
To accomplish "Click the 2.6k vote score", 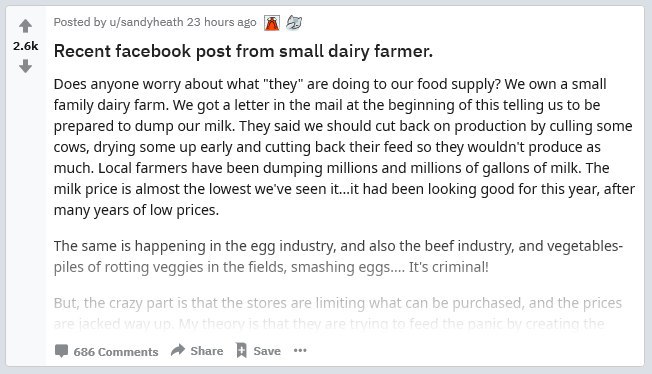I will tap(25, 46).
